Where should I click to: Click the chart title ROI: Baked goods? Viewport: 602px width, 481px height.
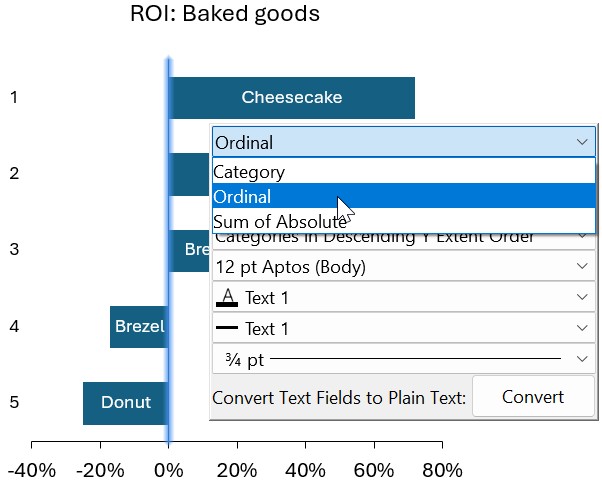[x=225, y=14]
